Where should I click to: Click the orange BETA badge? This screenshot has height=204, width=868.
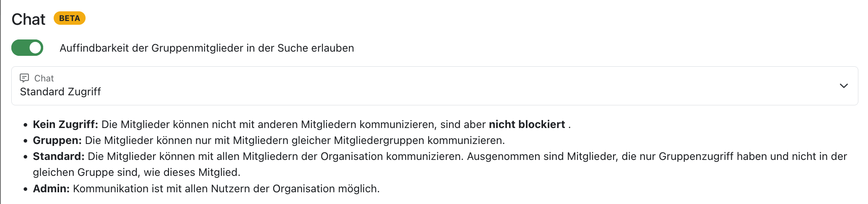[x=70, y=18]
